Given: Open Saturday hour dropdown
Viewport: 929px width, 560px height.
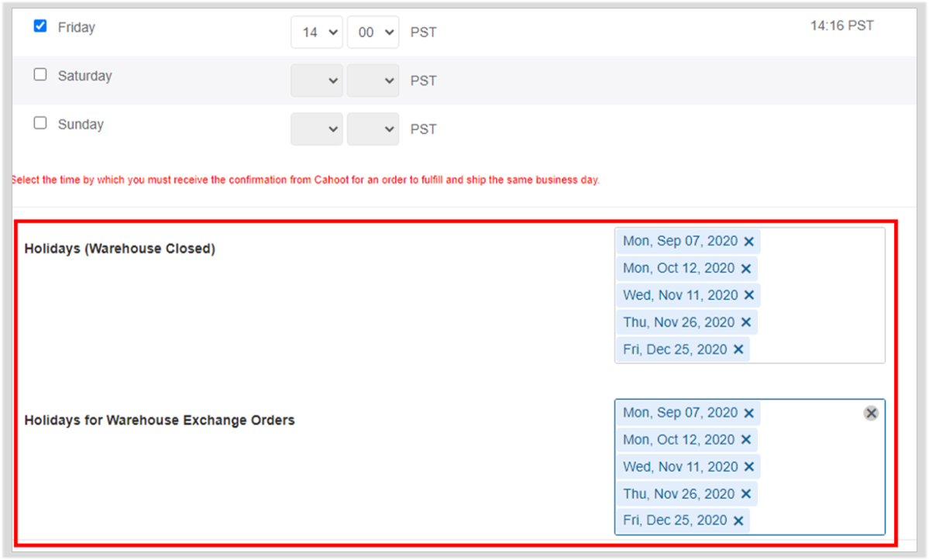Looking at the screenshot, I should (316, 81).
